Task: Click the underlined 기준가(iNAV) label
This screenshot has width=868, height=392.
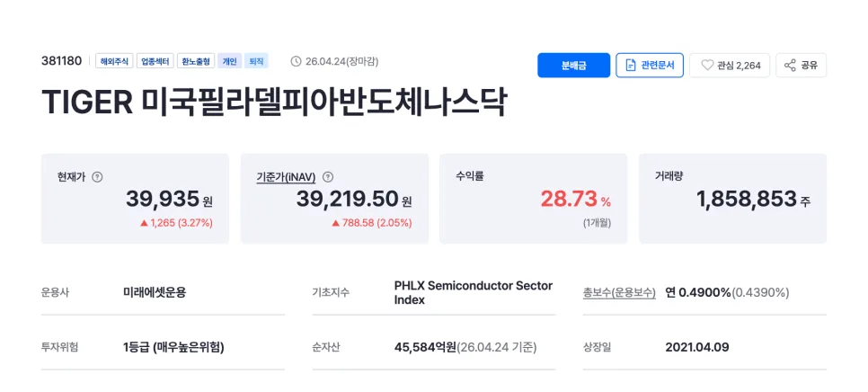Action: click(287, 178)
